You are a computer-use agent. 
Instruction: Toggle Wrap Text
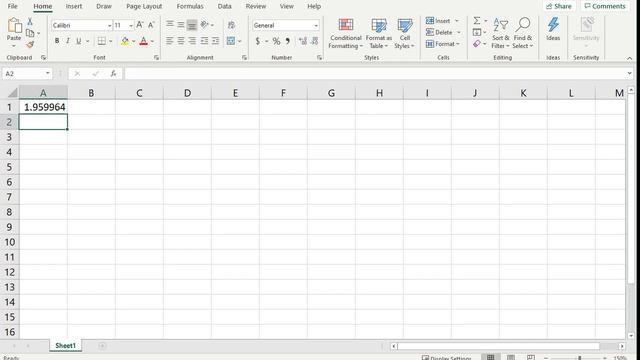tap(231, 25)
